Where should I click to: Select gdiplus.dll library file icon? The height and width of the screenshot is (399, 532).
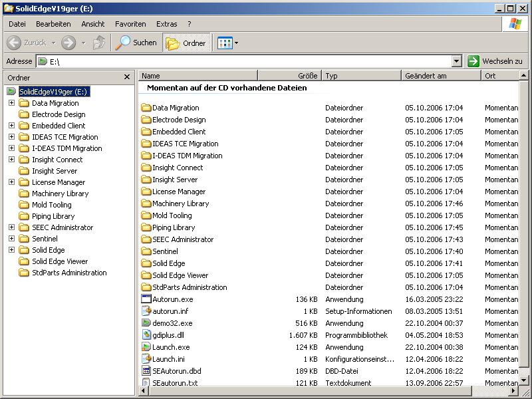[146, 335]
